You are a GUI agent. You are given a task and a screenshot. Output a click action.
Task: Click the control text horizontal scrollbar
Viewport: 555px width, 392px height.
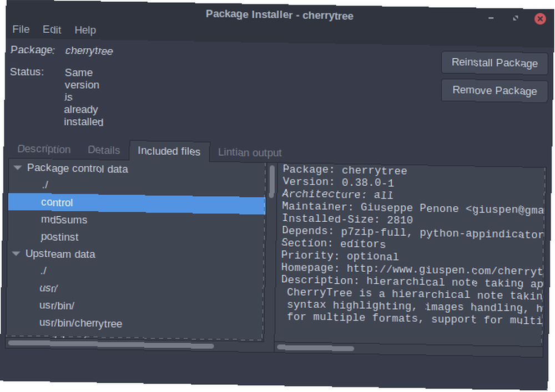(315, 348)
